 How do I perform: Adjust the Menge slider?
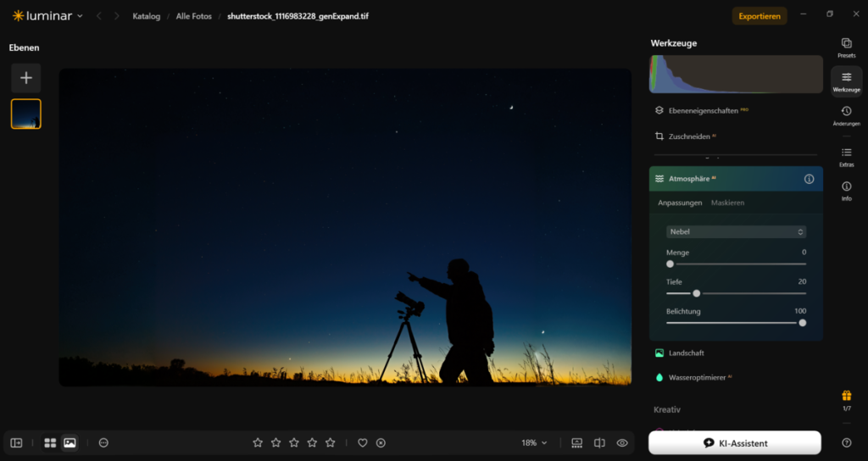coord(736,264)
